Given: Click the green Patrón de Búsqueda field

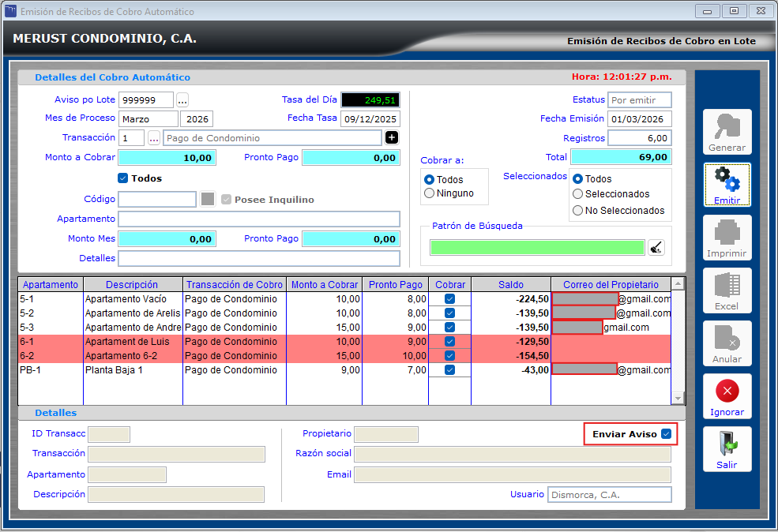Looking at the screenshot, I should (537, 248).
